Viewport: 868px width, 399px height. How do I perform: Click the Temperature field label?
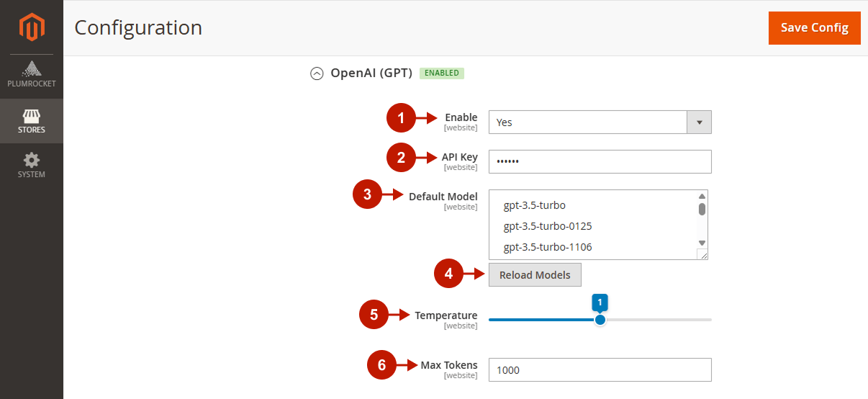pos(446,315)
